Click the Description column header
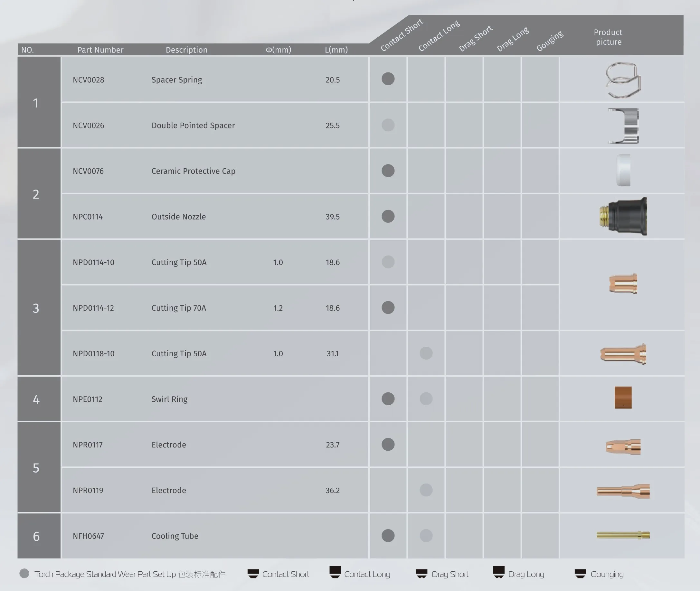 point(186,50)
